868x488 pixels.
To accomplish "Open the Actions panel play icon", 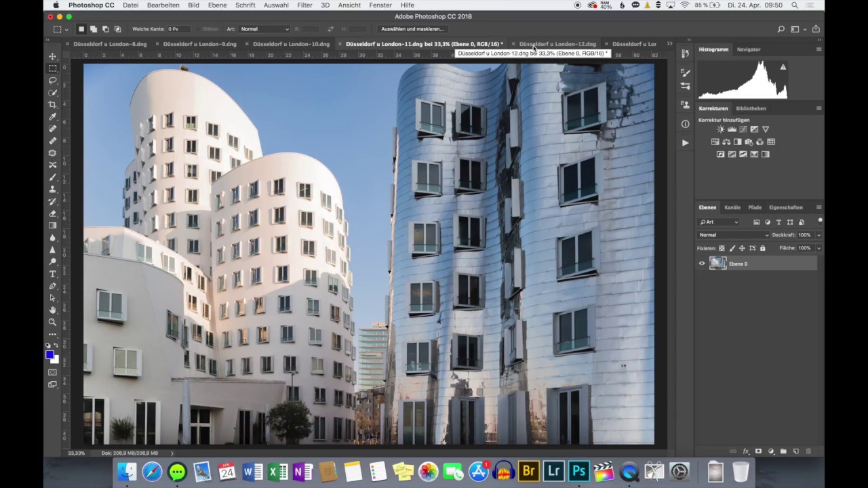I will tap(685, 143).
